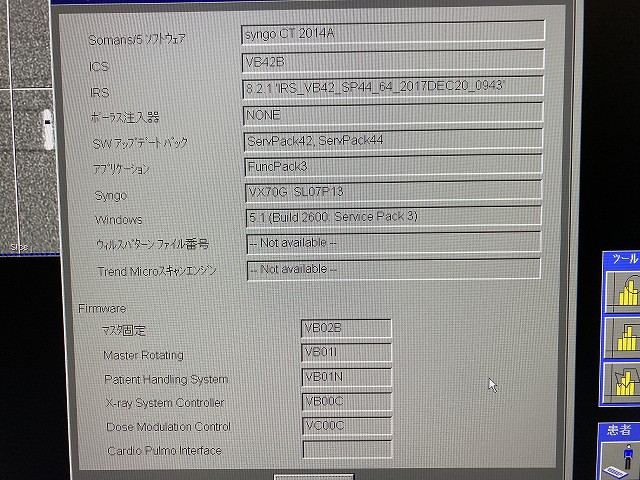Click the Firmware section heading

tap(102, 309)
